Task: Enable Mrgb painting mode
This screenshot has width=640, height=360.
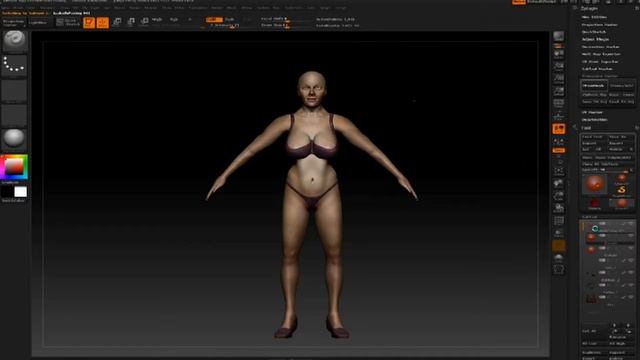Action: click(x=157, y=20)
